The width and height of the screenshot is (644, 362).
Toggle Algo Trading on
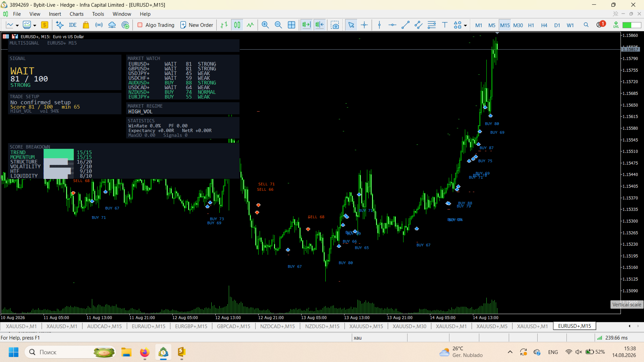[156, 25]
